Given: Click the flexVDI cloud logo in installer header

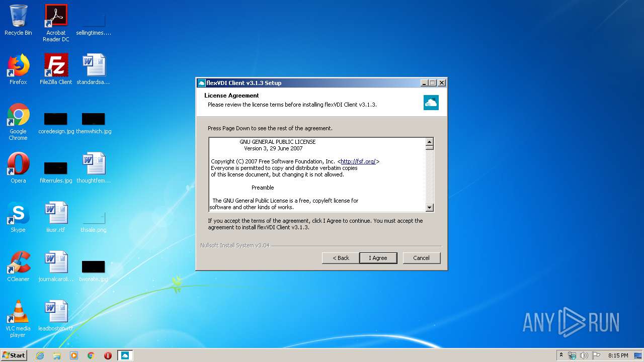Looking at the screenshot, I should click(x=431, y=103).
